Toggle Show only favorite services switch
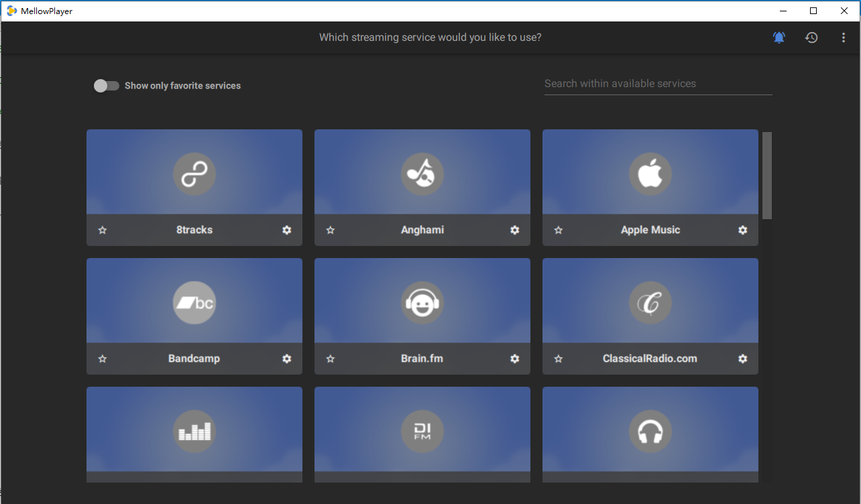 106,86
